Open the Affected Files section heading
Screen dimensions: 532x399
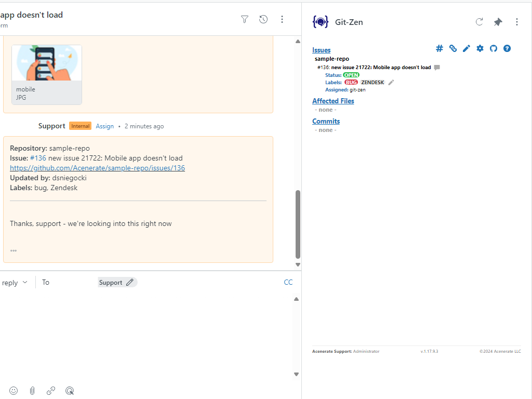pyautogui.click(x=333, y=101)
